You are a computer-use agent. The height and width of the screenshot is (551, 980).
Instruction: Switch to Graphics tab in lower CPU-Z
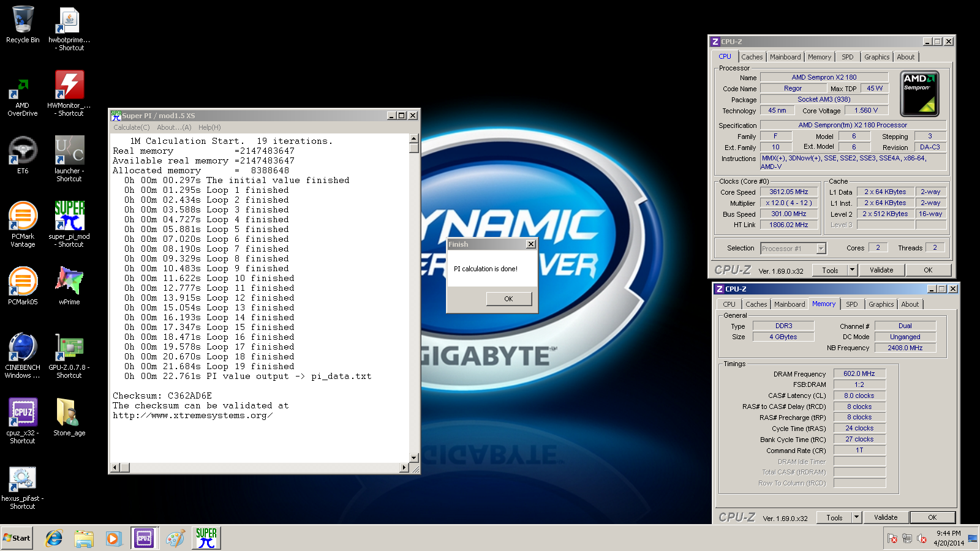click(x=881, y=304)
